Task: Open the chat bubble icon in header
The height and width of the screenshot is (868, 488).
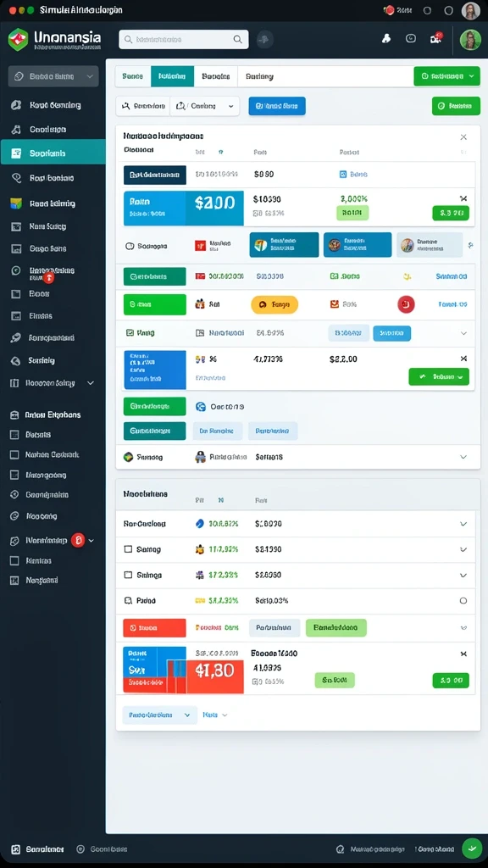Action: [x=411, y=38]
